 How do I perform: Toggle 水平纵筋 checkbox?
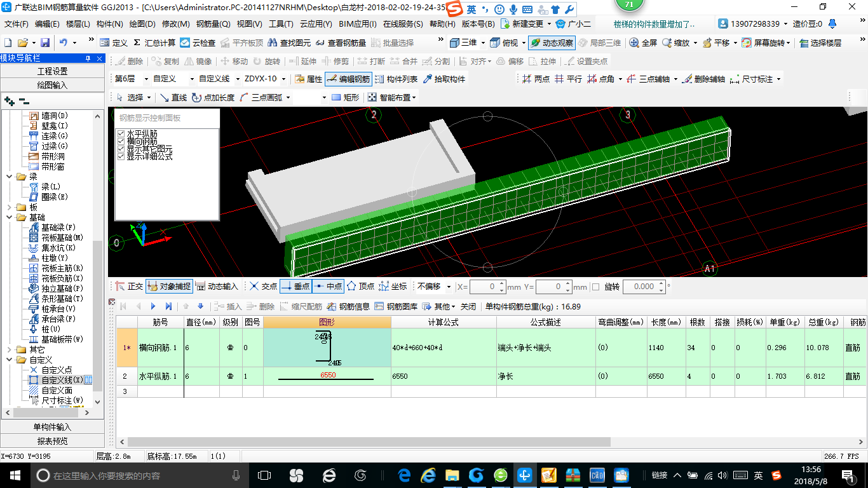[x=121, y=133]
